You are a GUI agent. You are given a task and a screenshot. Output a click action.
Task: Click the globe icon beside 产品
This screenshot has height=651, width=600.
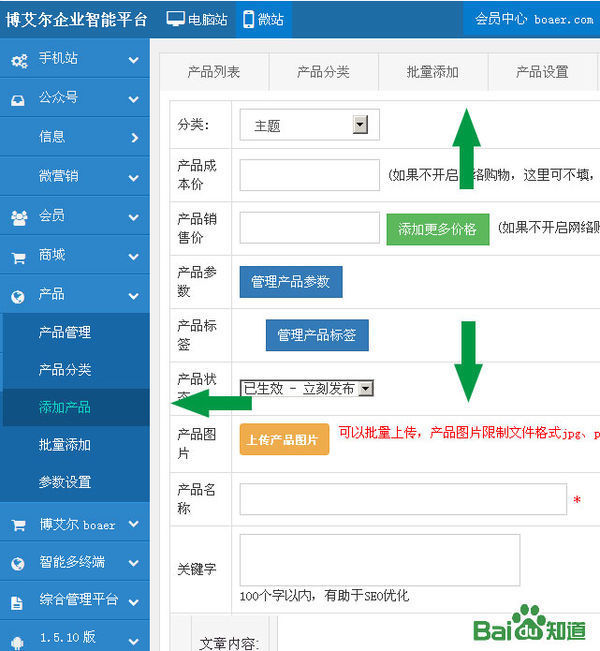[x=18, y=296]
